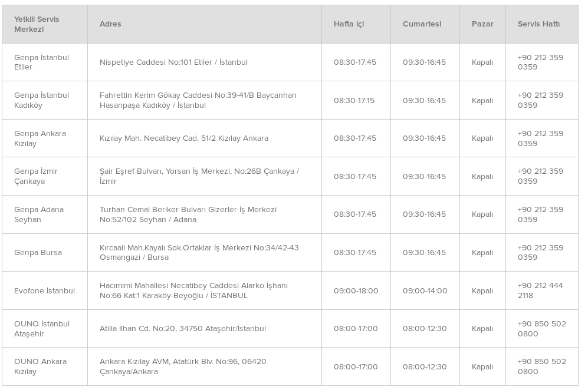The width and height of the screenshot is (588, 390).
Task: Click the 08:30-17:15 weekday hours cell
Action: click(354, 100)
